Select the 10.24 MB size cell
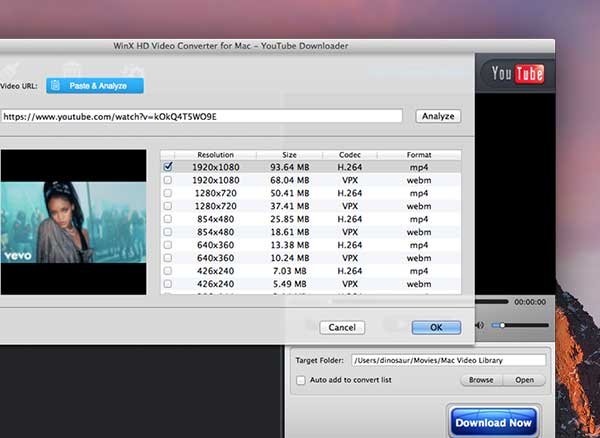Viewport: 600px width, 438px height. point(290,258)
